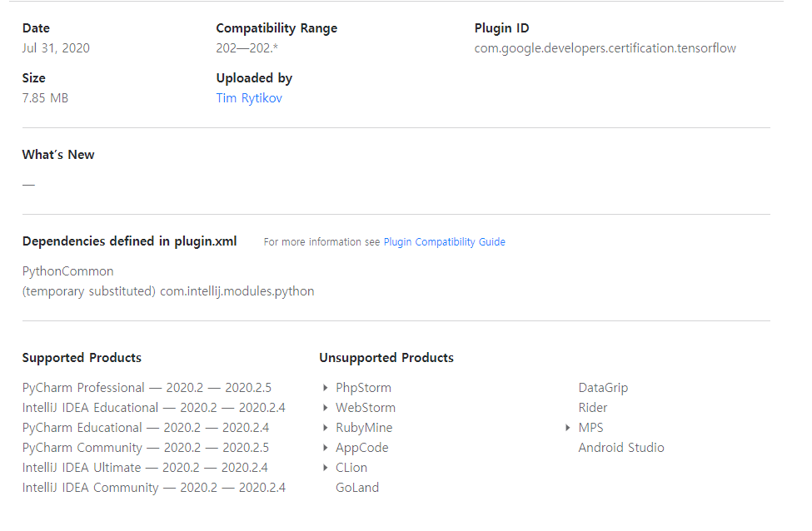
Task: Expand the AppCode unsupported product entry
Action: click(325, 448)
